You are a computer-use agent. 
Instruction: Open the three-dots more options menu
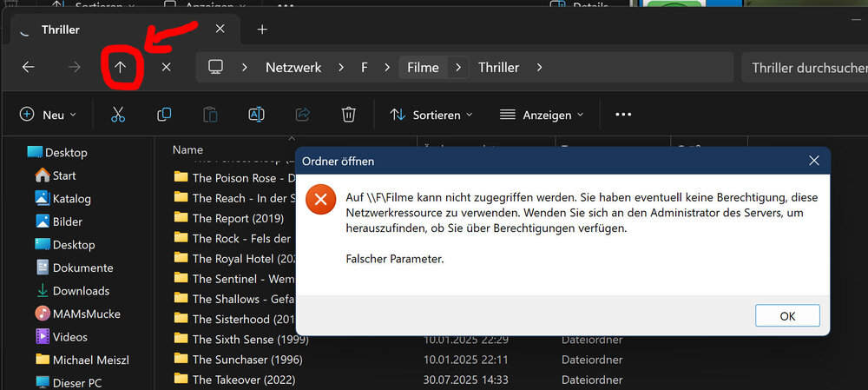tap(623, 115)
